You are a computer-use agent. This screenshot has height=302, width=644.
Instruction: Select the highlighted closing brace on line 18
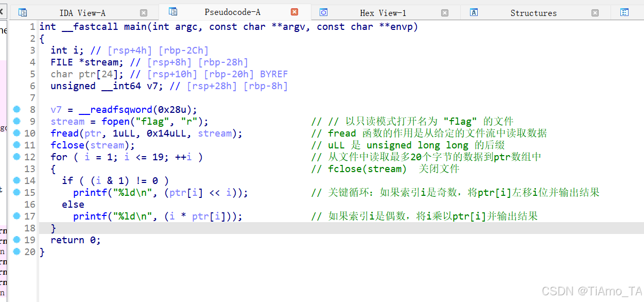[53, 228]
